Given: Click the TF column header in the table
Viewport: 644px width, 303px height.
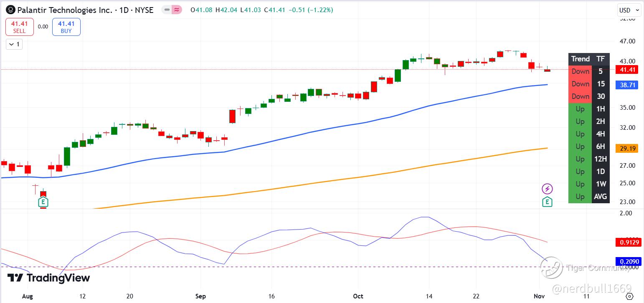Looking at the screenshot, I should coord(601,59).
